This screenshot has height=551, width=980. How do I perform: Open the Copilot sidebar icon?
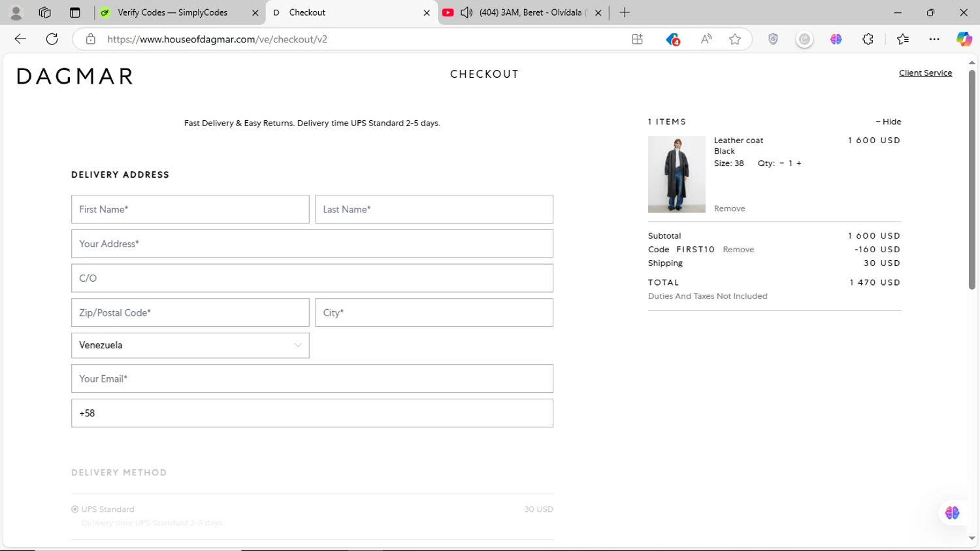[x=964, y=39]
